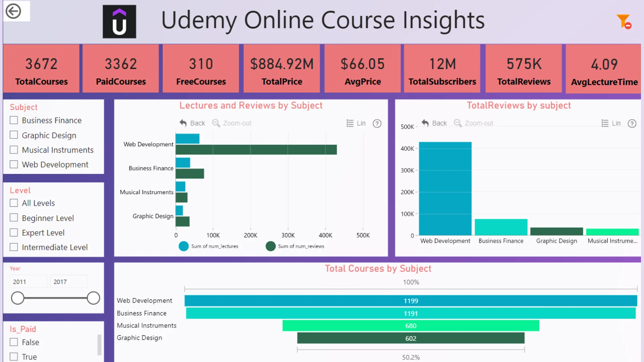Screen dimensions: 644x362
Task: Select the PaidCourses 3362 card
Action: [x=121, y=69]
